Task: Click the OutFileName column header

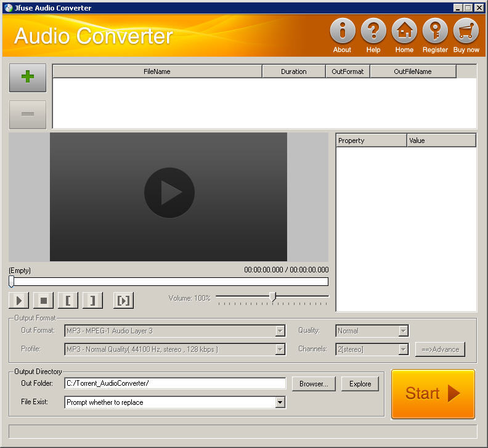Action: (x=413, y=71)
